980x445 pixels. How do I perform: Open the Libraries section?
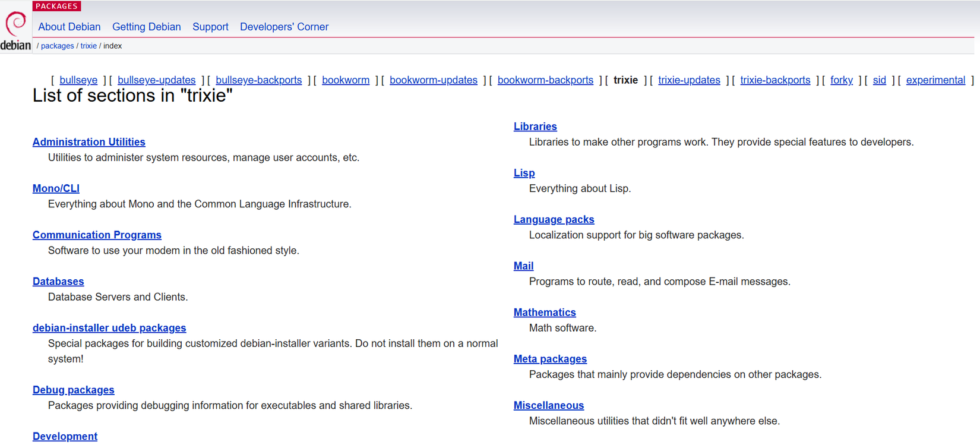(x=535, y=127)
